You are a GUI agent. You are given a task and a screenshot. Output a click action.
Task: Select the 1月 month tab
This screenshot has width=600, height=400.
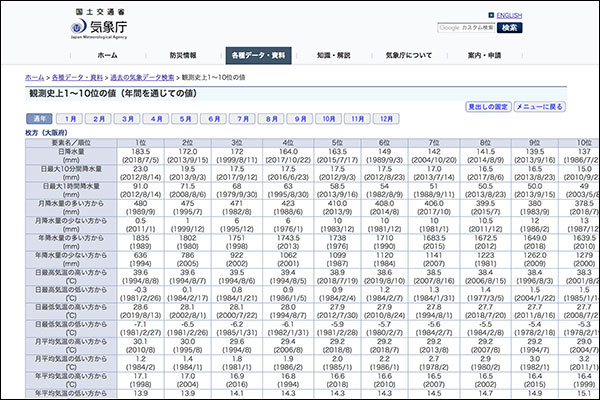point(67,118)
